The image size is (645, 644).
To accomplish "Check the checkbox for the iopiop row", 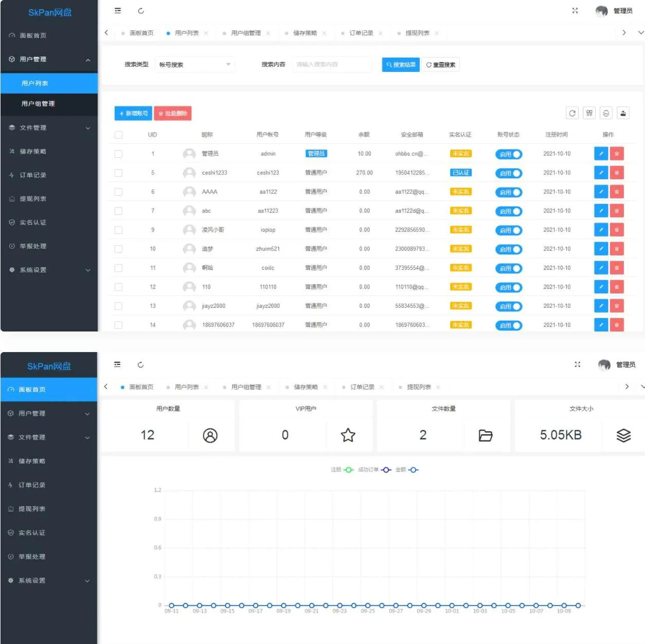I will [x=118, y=230].
